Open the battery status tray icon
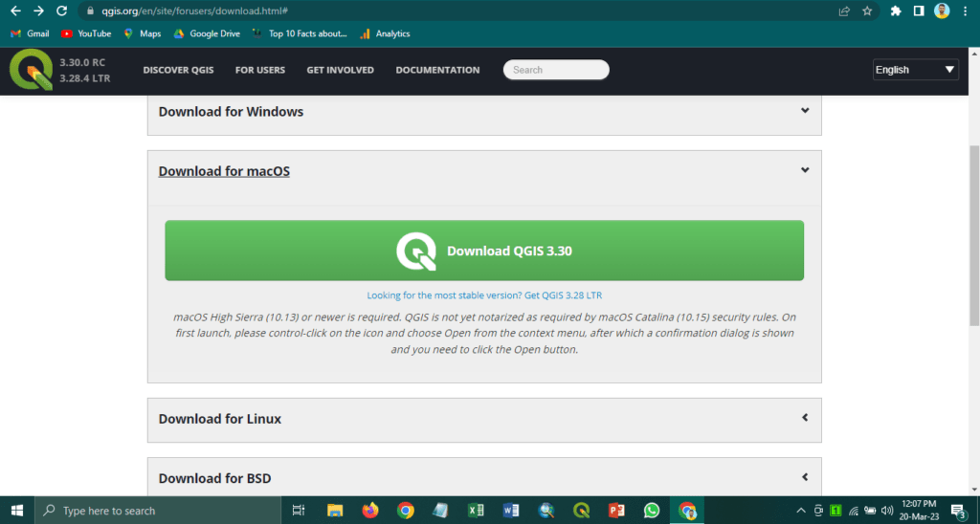 coord(870,511)
